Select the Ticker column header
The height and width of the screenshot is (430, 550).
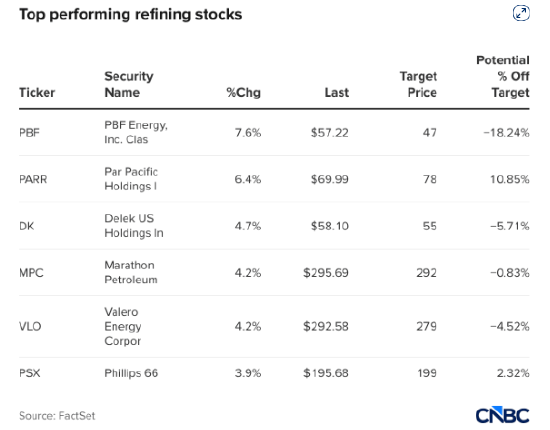[37, 93]
